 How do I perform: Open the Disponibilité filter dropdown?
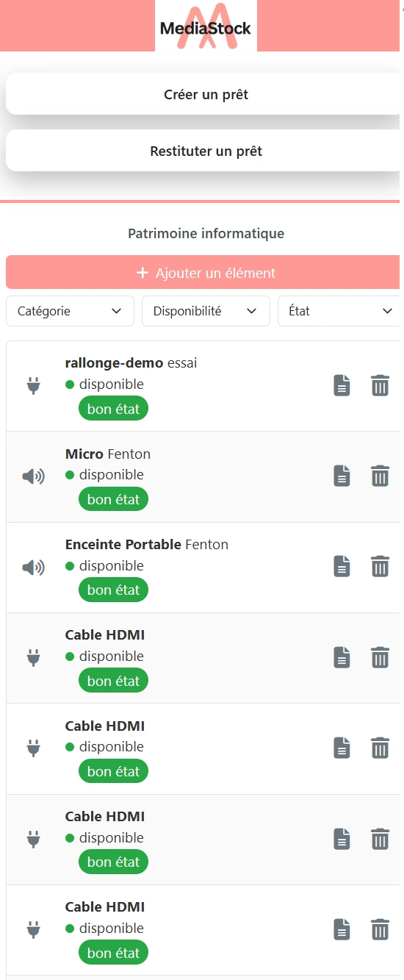[206, 311]
